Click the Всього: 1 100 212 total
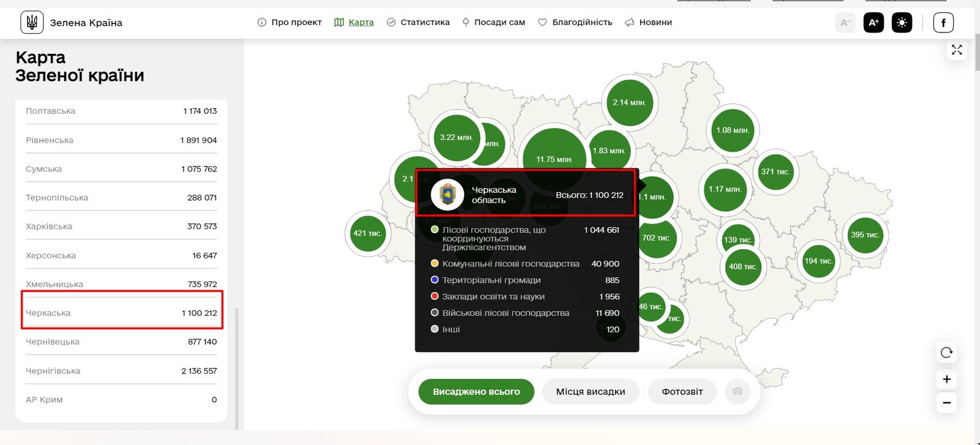980x445 pixels. tap(589, 195)
